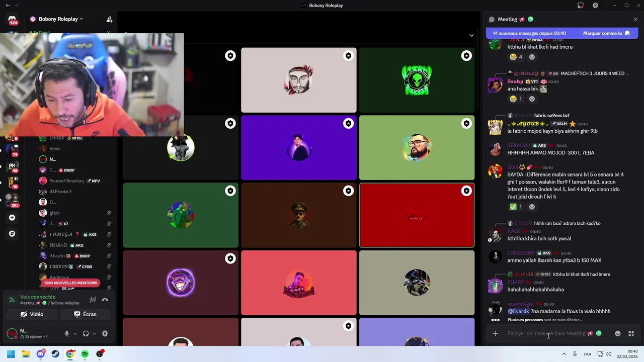Click the @Evar4k mention in chat

[518, 311]
